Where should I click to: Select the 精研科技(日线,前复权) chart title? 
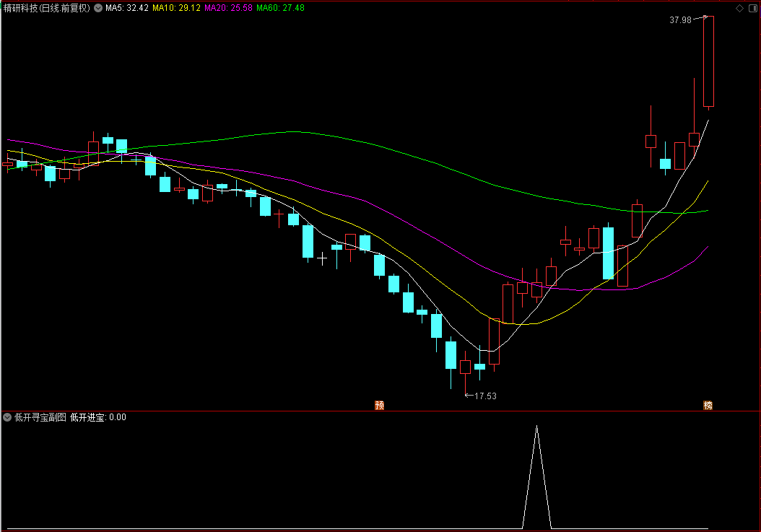coord(47,8)
